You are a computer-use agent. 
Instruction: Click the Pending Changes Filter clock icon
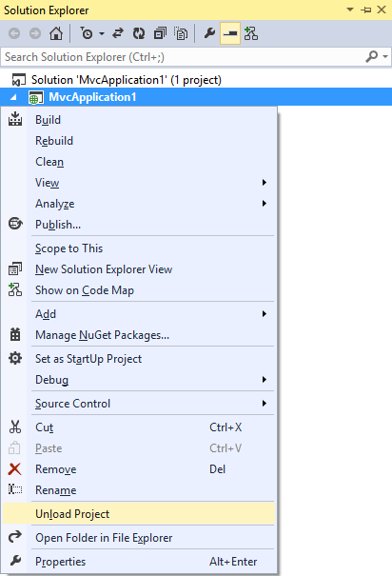pyautogui.click(x=87, y=33)
